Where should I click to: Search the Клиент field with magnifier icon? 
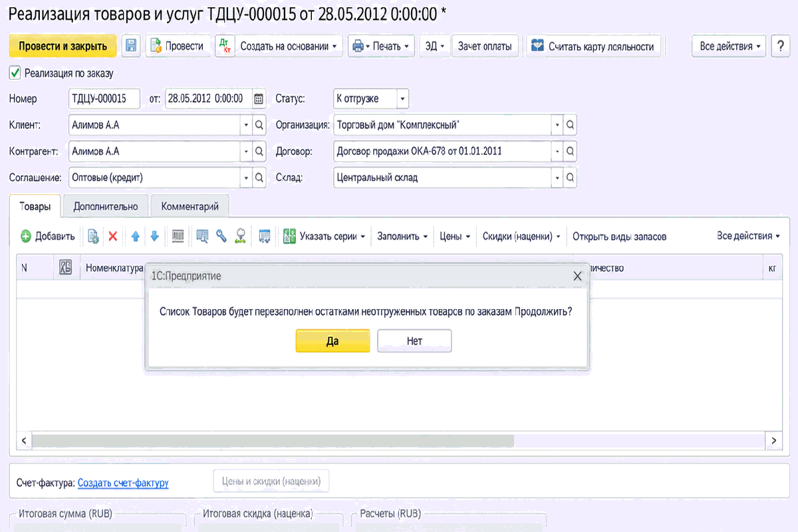tap(260, 125)
